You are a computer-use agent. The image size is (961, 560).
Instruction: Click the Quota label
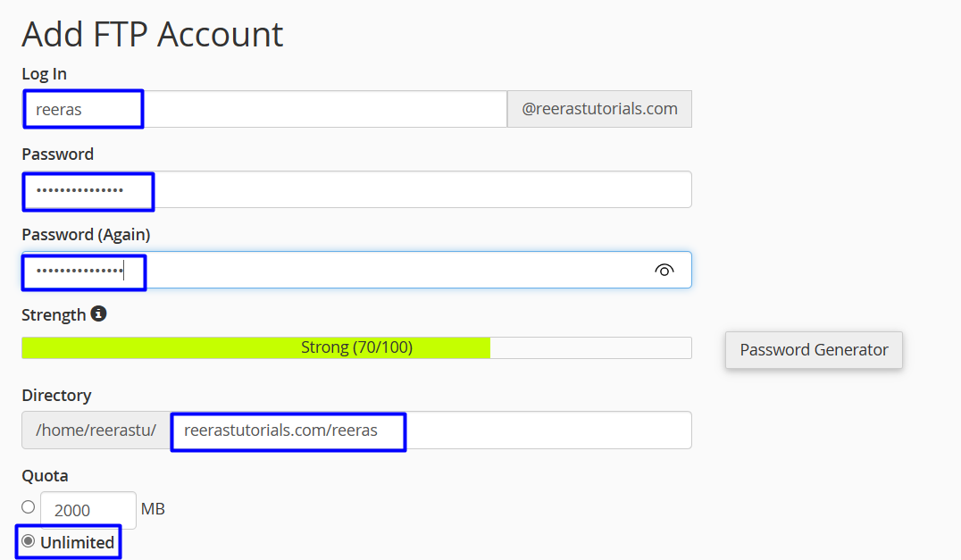pos(45,475)
